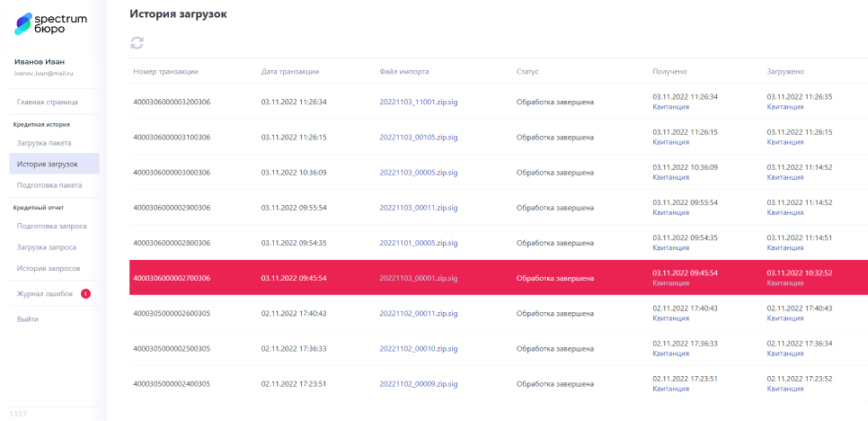Select transaction number 4000306000003100306
Screen dimensions: 868x421
coord(172,137)
